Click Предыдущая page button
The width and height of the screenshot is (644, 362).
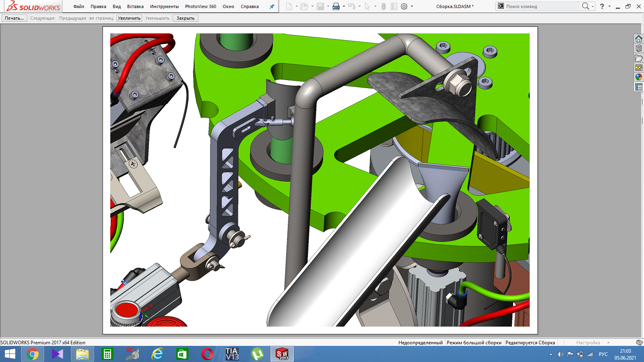tap(72, 18)
